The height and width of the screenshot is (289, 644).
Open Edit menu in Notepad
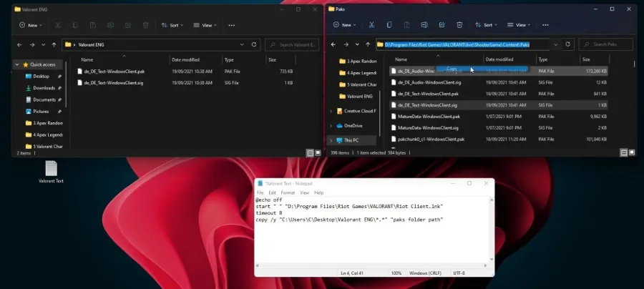273,192
